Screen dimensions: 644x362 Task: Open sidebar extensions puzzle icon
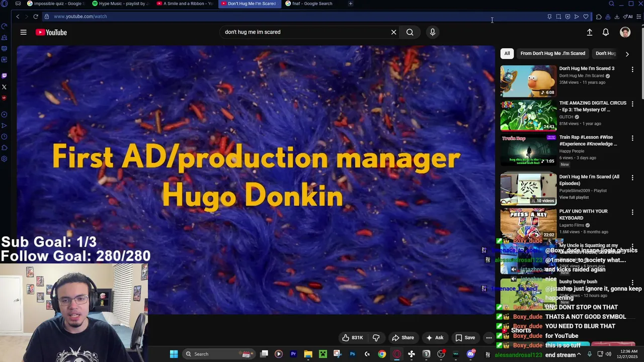pyautogui.click(x=4, y=148)
